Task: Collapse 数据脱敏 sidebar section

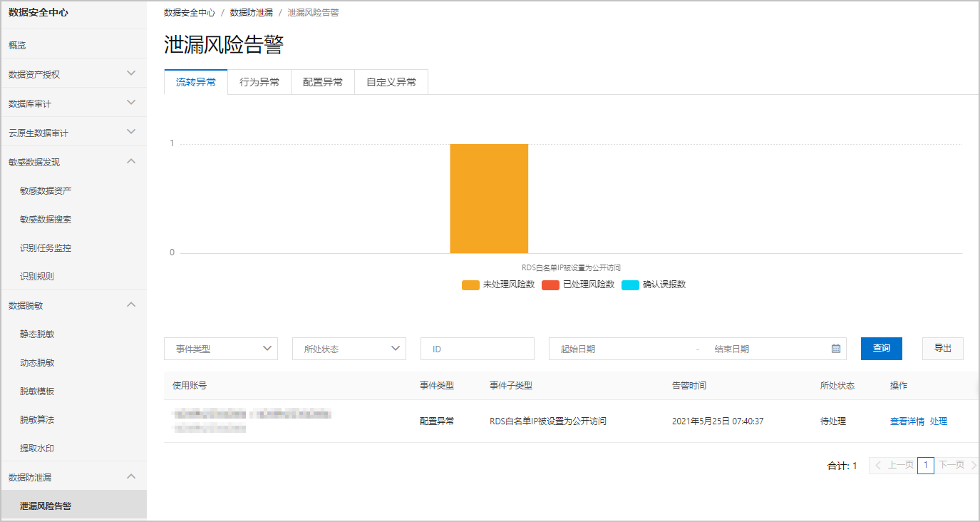Action: (x=73, y=304)
